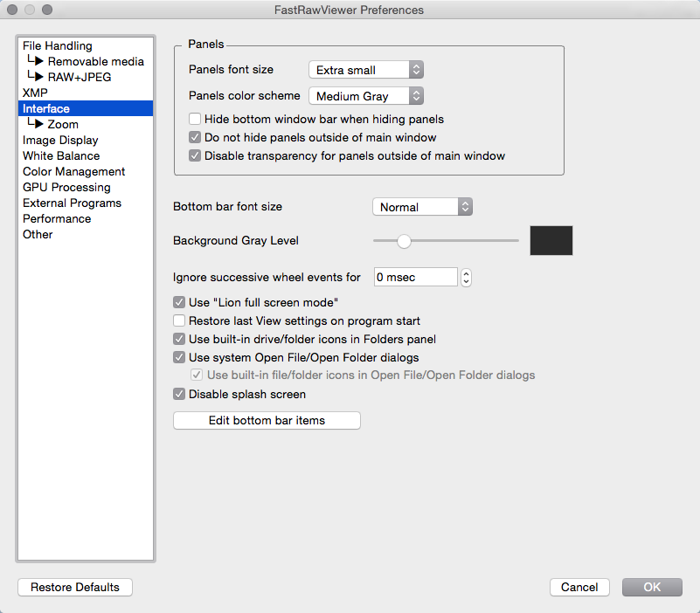Click the wheel events msec input field

pos(416,277)
